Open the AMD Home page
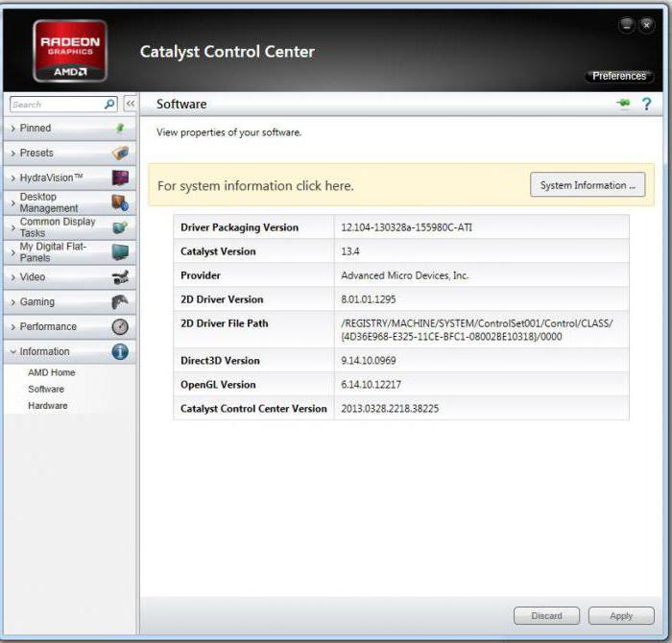 (x=52, y=372)
